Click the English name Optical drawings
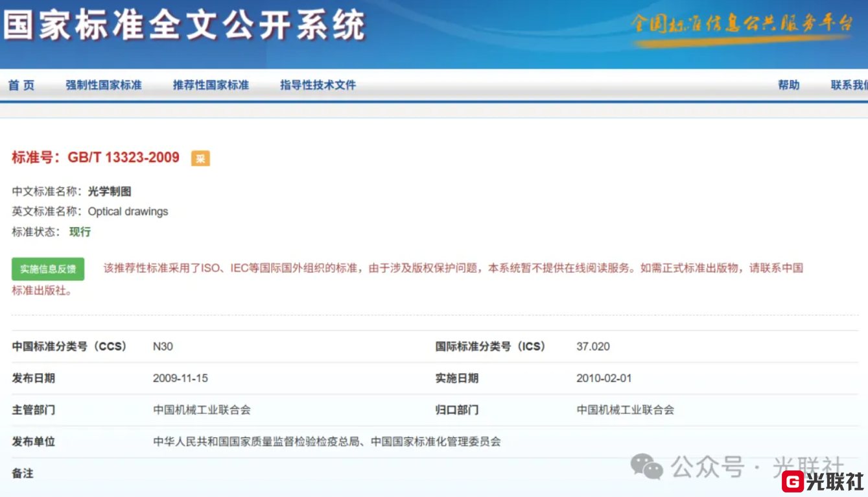Viewport: 868px width, 497px height. 128,212
